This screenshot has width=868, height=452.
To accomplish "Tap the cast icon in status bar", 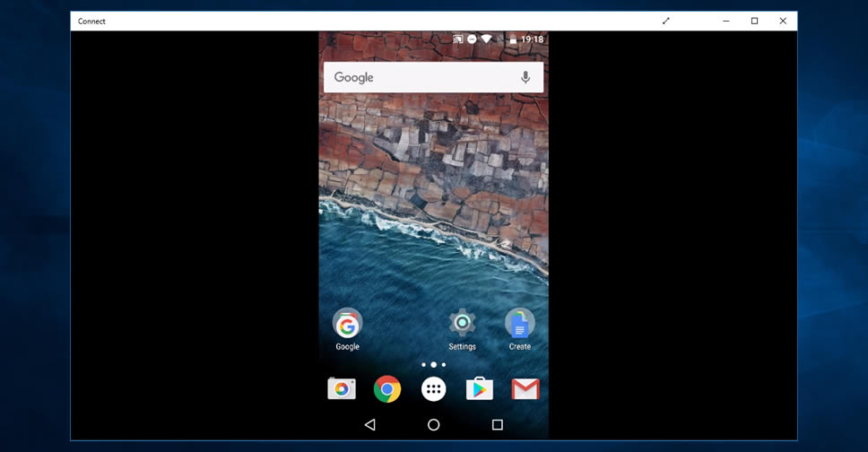I will pos(458,39).
